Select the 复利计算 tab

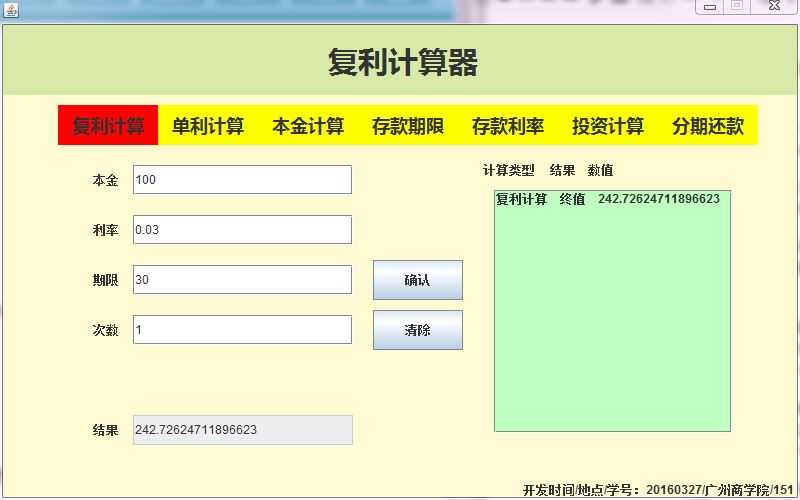(x=108, y=125)
